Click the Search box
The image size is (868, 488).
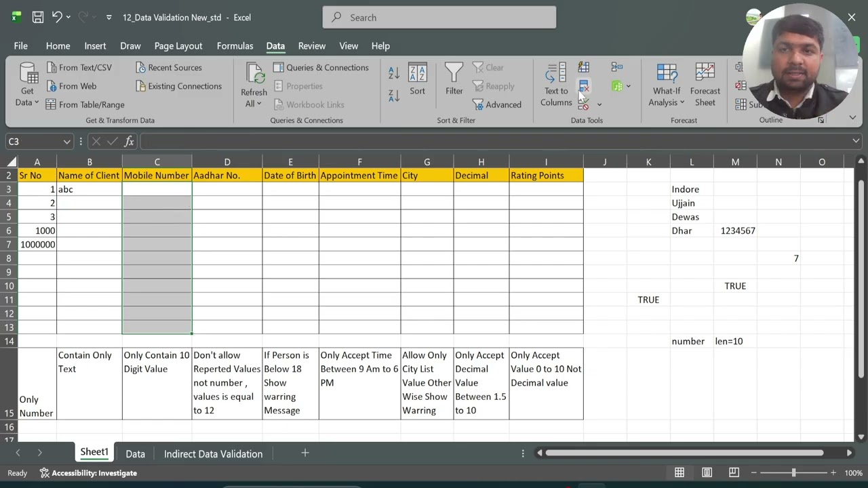(439, 18)
